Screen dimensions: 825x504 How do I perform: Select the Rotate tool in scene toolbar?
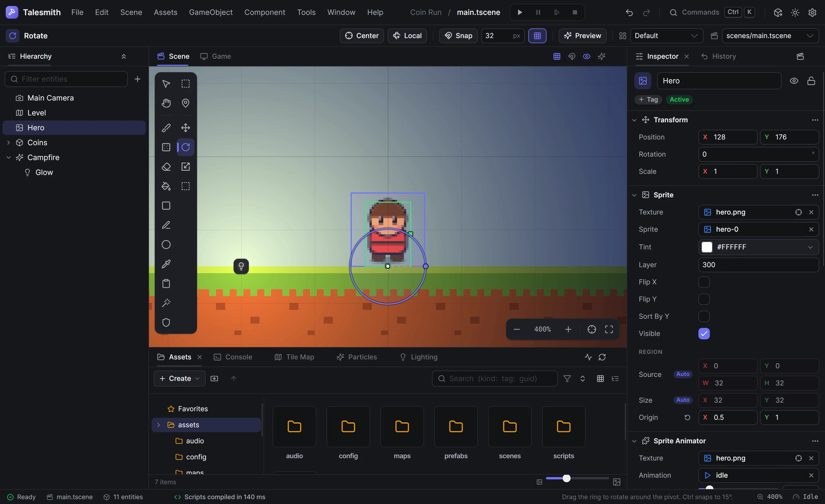(x=186, y=147)
